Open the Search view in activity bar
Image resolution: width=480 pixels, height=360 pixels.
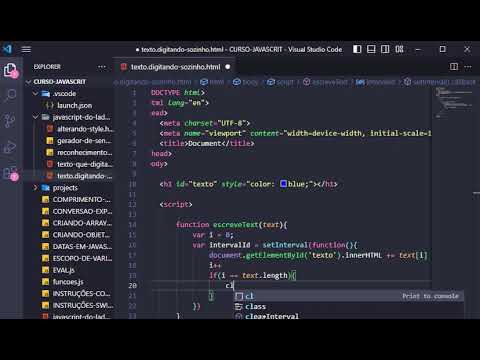10,95
